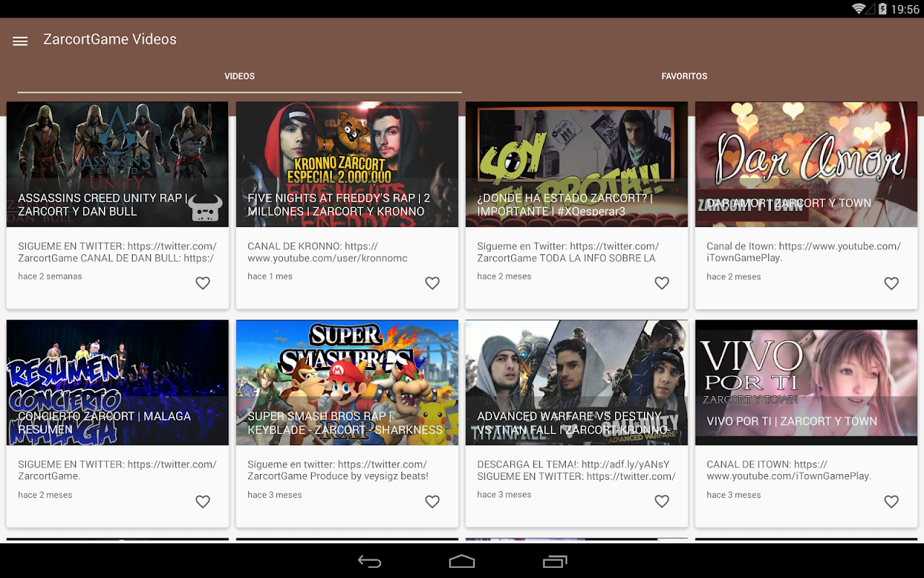The width and height of the screenshot is (924, 578).
Task: Open the ¿Donde ha estado Zarcort? thumbnail
Action: point(577,164)
